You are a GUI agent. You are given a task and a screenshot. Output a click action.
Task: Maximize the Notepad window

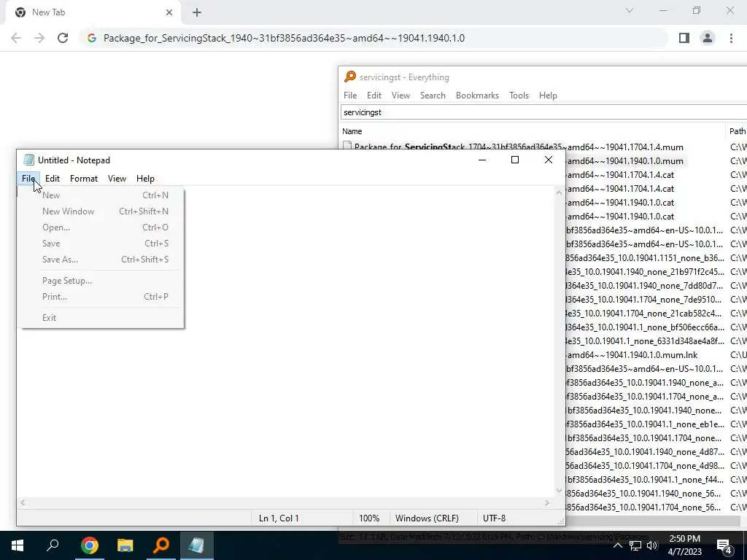point(515,160)
